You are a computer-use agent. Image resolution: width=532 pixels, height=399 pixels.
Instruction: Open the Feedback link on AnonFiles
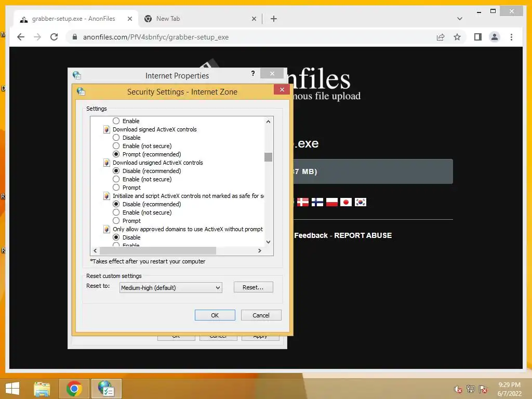[311, 235]
